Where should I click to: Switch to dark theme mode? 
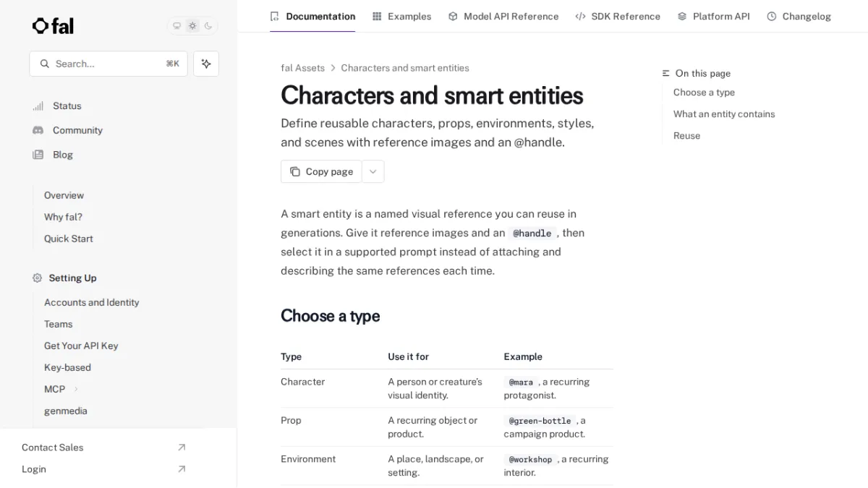[208, 26]
